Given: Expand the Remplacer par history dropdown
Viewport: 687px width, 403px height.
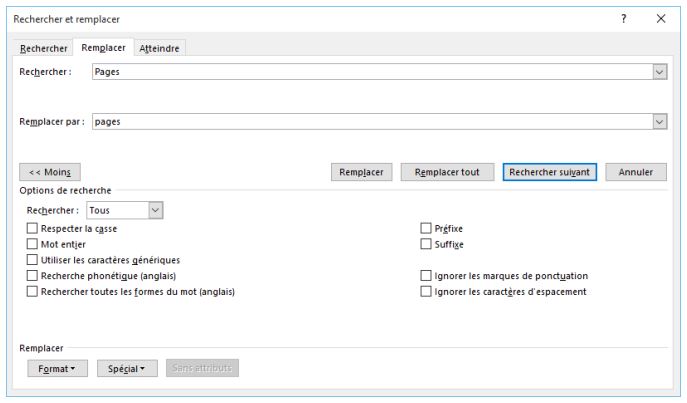Looking at the screenshot, I should point(659,121).
